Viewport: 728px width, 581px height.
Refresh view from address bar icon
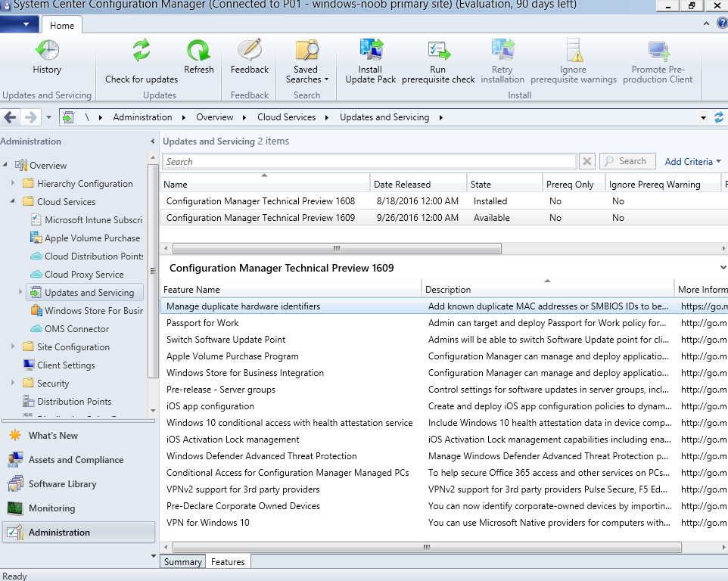[x=719, y=117]
